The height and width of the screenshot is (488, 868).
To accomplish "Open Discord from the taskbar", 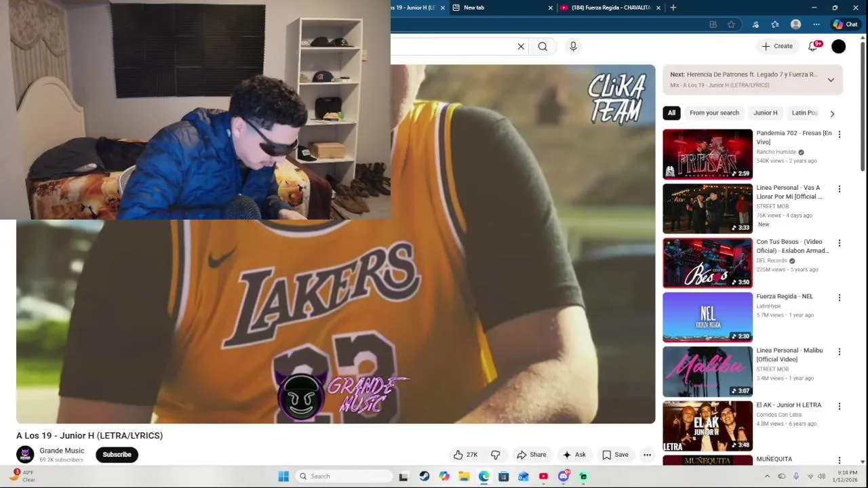I will [563, 476].
